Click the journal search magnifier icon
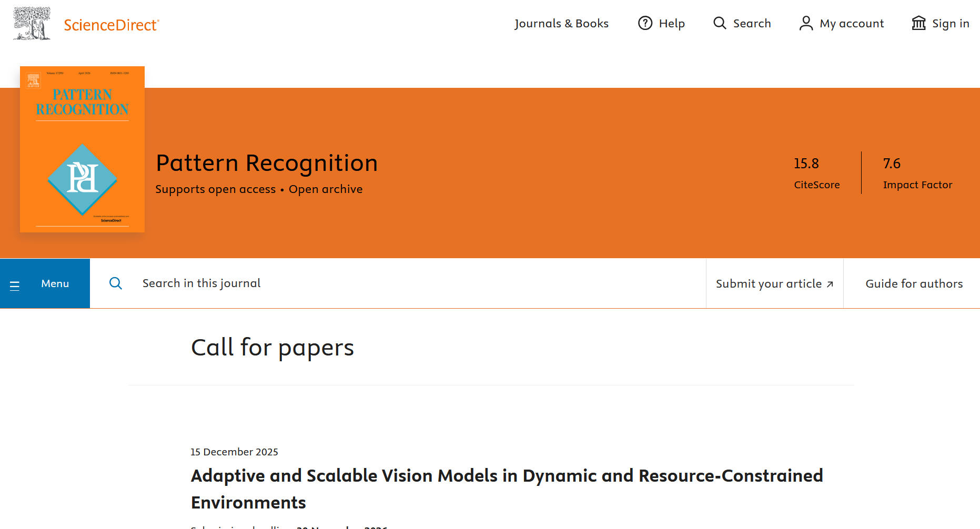Screen dimensions: 980x529 tap(116, 283)
